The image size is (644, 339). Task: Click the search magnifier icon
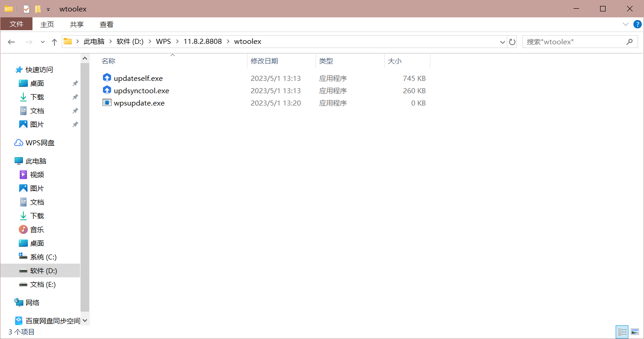point(629,42)
